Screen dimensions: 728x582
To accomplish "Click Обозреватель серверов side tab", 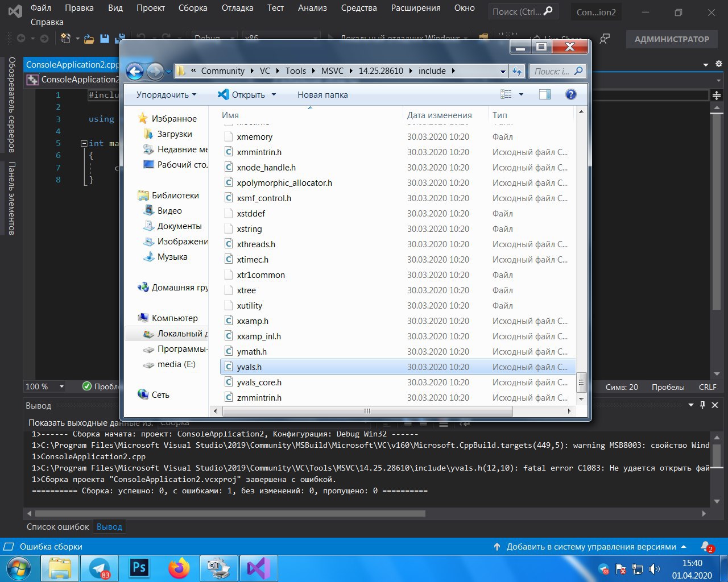I will click(11, 105).
